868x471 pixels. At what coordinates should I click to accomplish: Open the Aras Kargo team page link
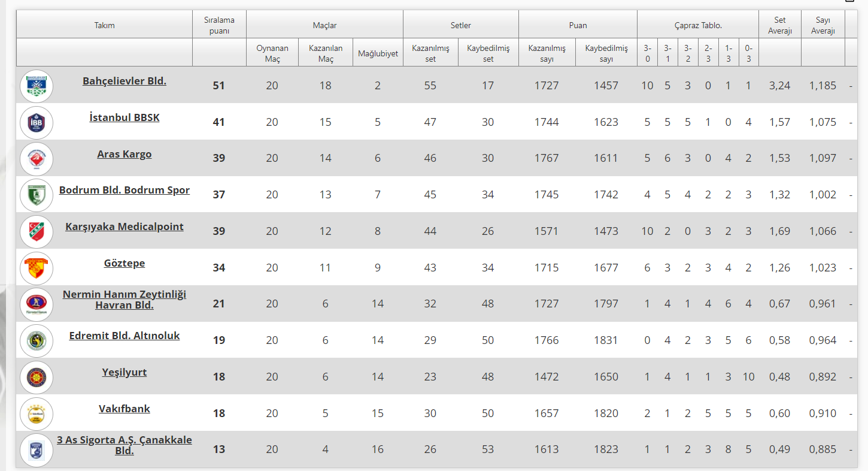(x=125, y=154)
